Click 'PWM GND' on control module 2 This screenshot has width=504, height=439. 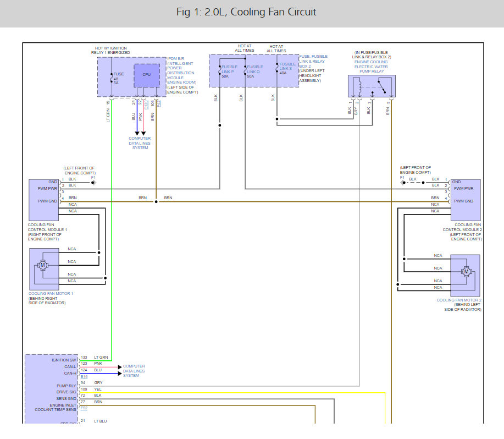(463, 201)
